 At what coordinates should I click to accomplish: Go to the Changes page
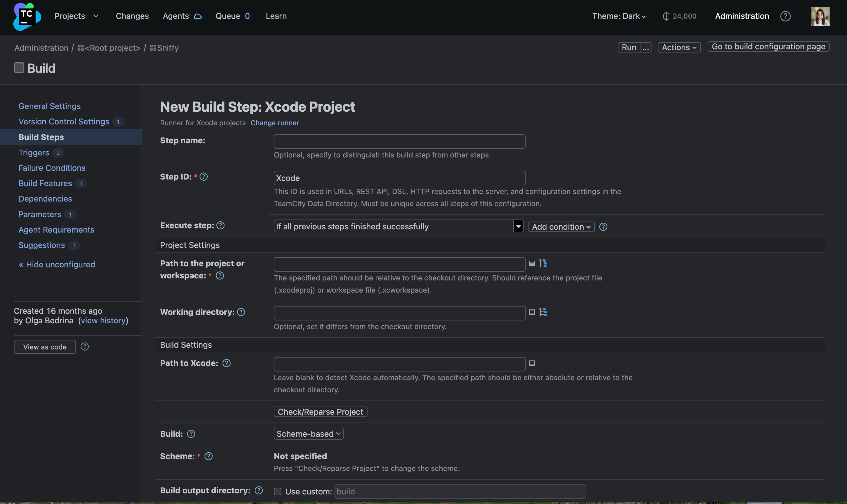[x=132, y=16]
